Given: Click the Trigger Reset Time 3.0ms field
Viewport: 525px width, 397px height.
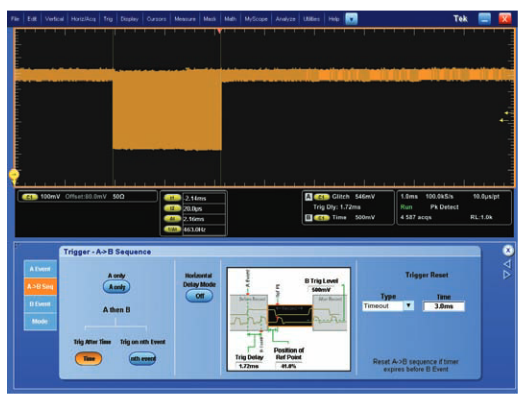Looking at the screenshot, I should click(x=444, y=306).
